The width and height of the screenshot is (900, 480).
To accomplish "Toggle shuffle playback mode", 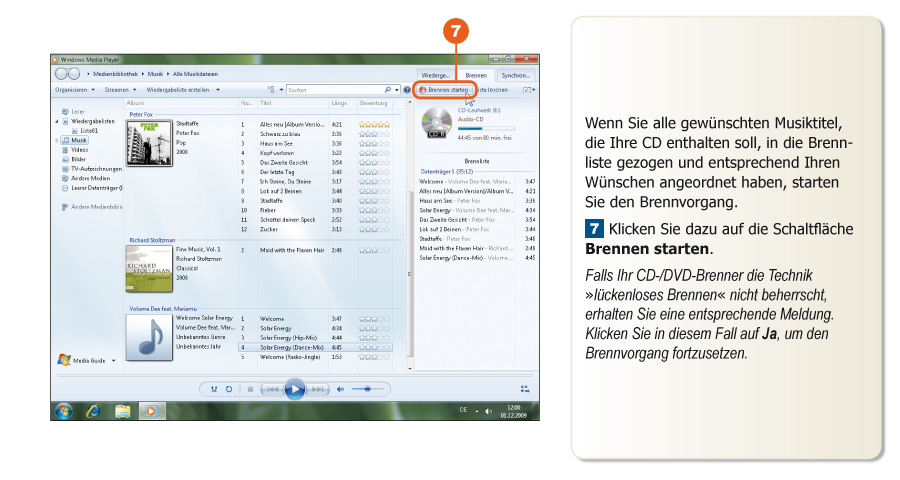I will pyautogui.click(x=214, y=389).
